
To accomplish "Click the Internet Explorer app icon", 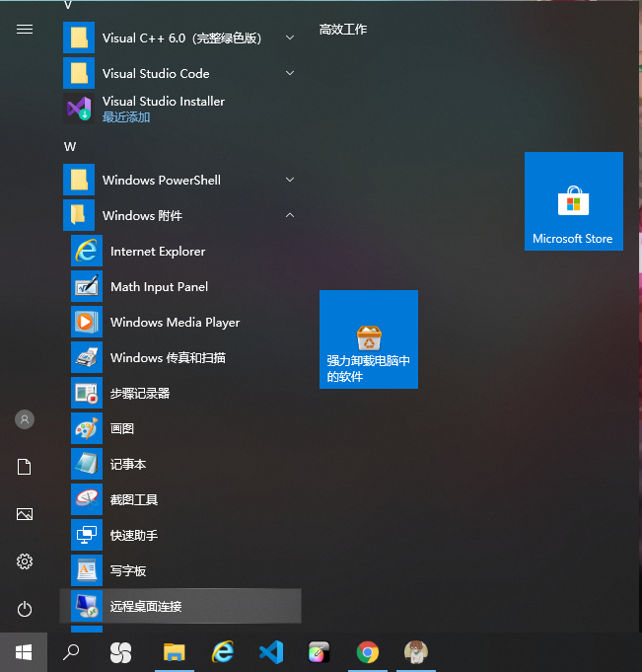I will click(87, 251).
